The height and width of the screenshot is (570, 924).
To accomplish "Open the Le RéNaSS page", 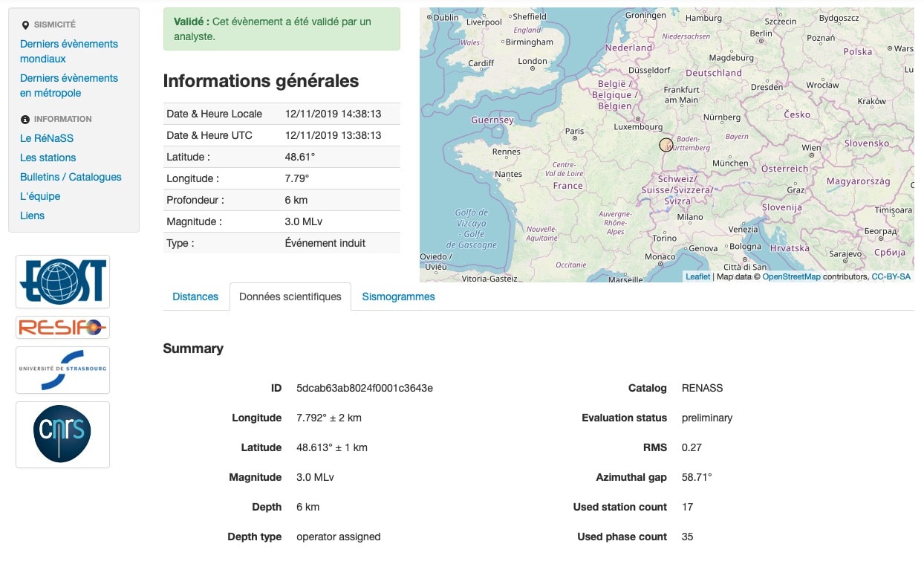I will [x=47, y=138].
